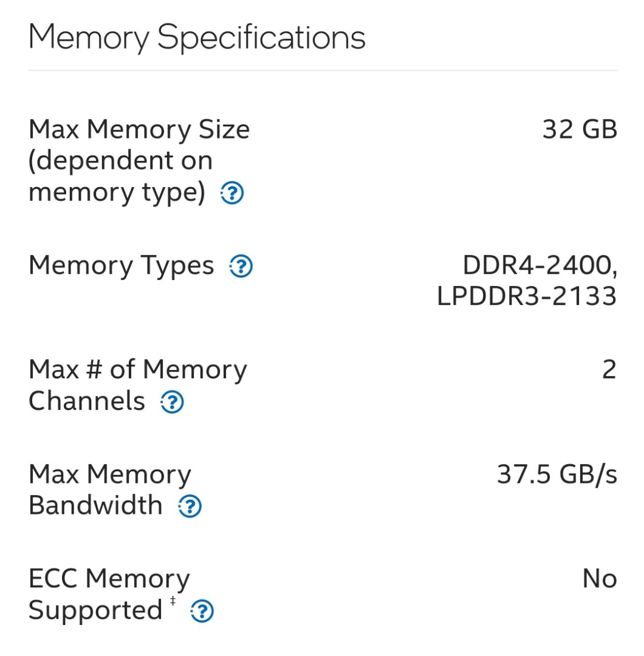
Task: Click the Memory Specifications heading
Action: [x=197, y=38]
